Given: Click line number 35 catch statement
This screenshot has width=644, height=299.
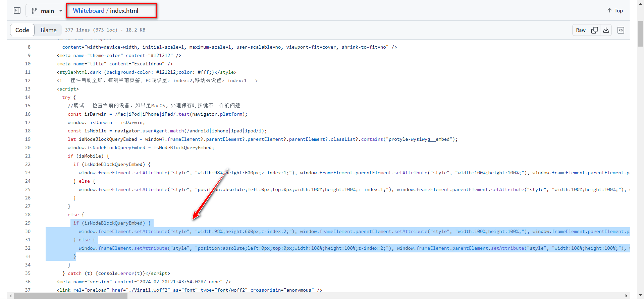Looking at the screenshot, I should tap(28, 273).
